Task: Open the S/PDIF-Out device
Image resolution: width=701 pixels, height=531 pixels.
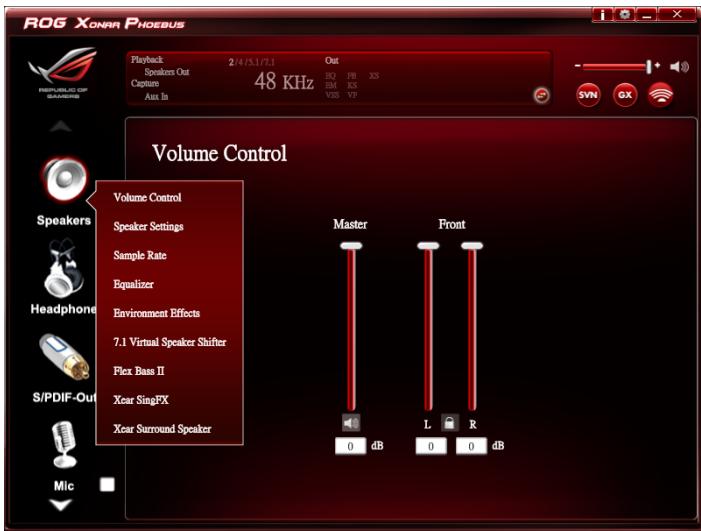Action: [65, 357]
